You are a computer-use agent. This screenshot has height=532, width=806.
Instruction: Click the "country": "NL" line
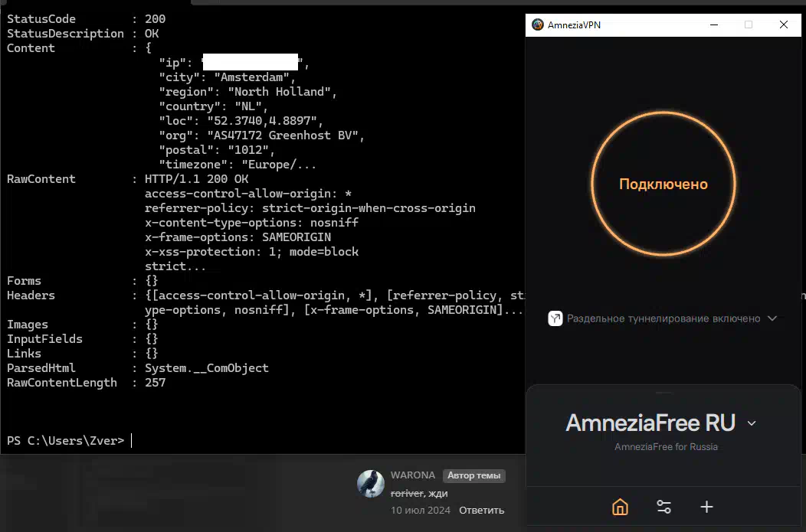pyautogui.click(x=213, y=106)
